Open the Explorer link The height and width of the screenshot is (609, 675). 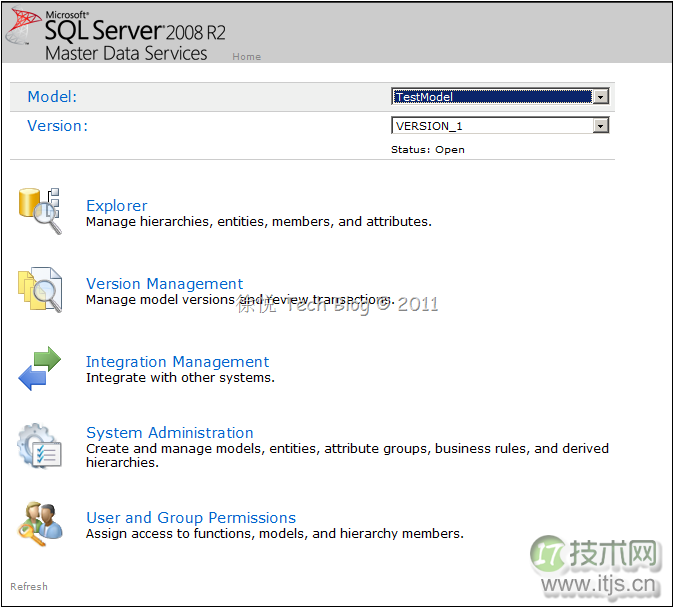[x=116, y=206]
